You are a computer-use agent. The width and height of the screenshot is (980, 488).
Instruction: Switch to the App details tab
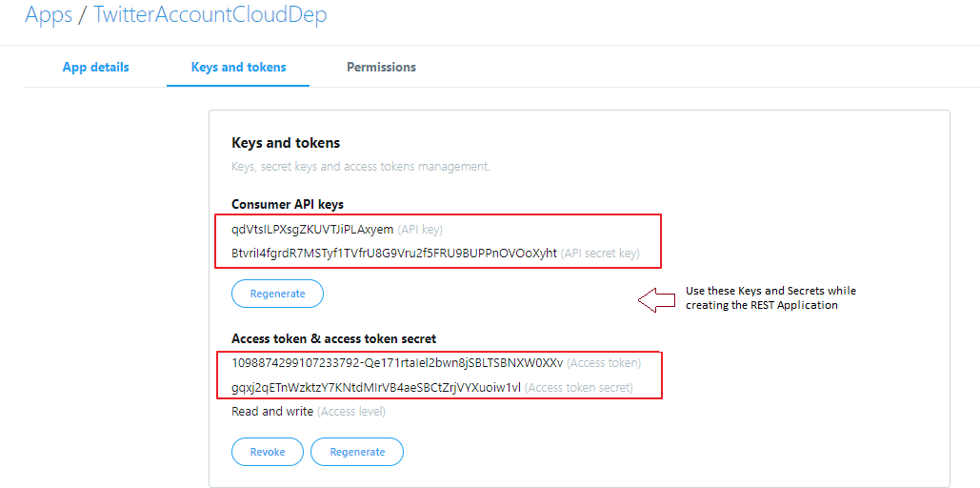[95, 67]
